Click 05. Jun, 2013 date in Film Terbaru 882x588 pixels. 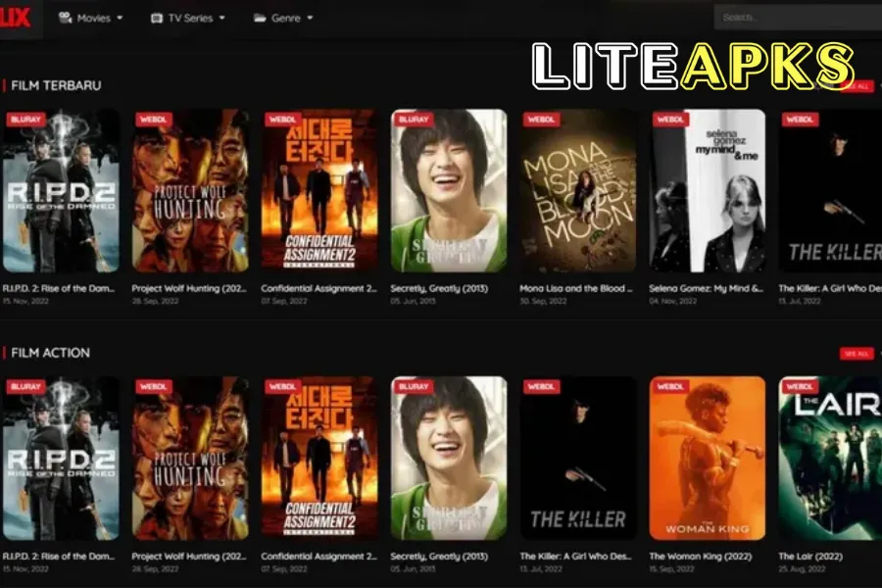413,302
